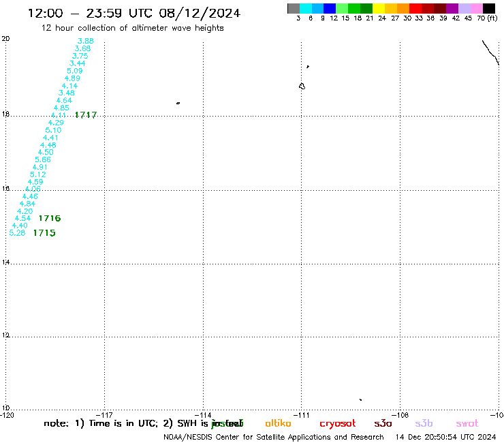Image resolution: width=504 pixels, height=443 pixels.
Task: Select the 4.84 altimeter reading
Action: [27, 204]
